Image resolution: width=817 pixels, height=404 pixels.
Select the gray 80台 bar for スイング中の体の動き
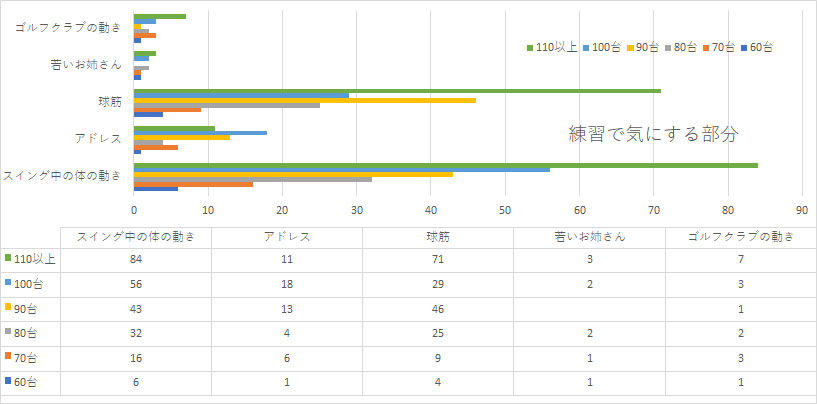[x=253, y=179]
